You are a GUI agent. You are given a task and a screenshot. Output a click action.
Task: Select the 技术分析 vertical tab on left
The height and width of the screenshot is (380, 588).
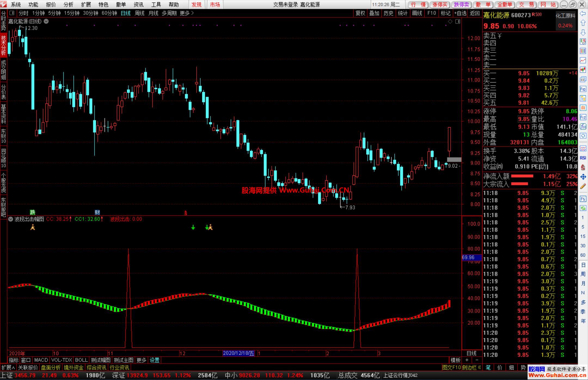[x=4, y=45]
